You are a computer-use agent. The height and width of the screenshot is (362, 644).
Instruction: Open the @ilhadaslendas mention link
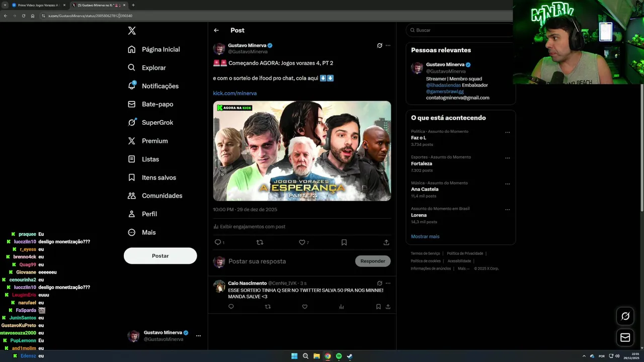pyautogui.click(x=443, y=85)
